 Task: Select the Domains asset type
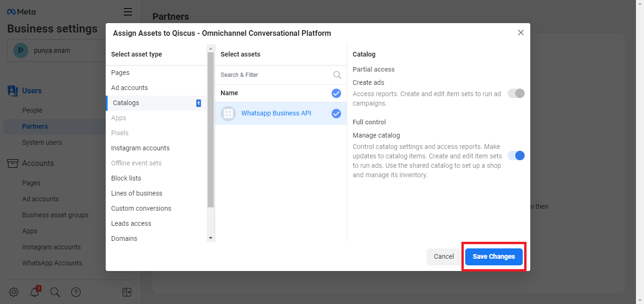tap(156, 238)
